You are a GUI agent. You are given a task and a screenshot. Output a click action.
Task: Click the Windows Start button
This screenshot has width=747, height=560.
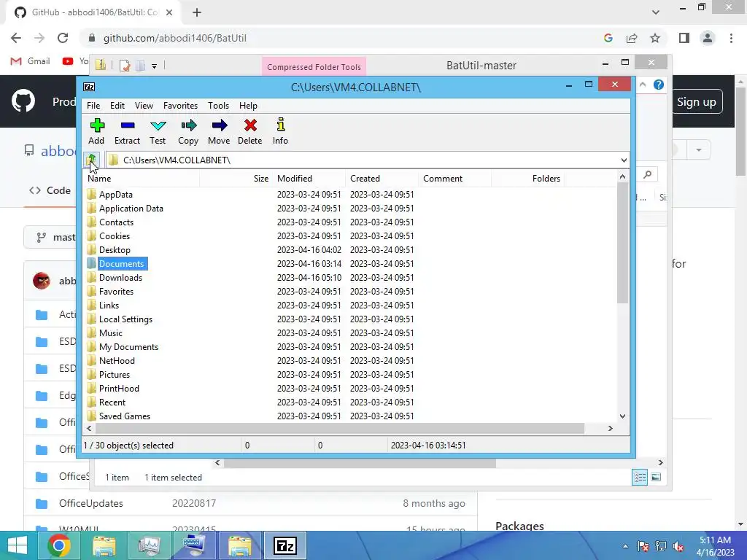18,545
